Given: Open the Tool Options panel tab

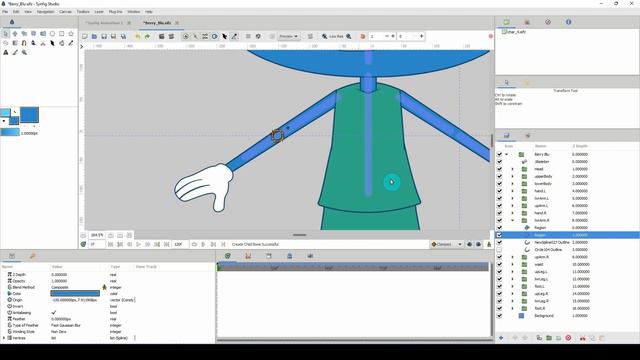Looking at the screenshot, I should coord(507,82).
